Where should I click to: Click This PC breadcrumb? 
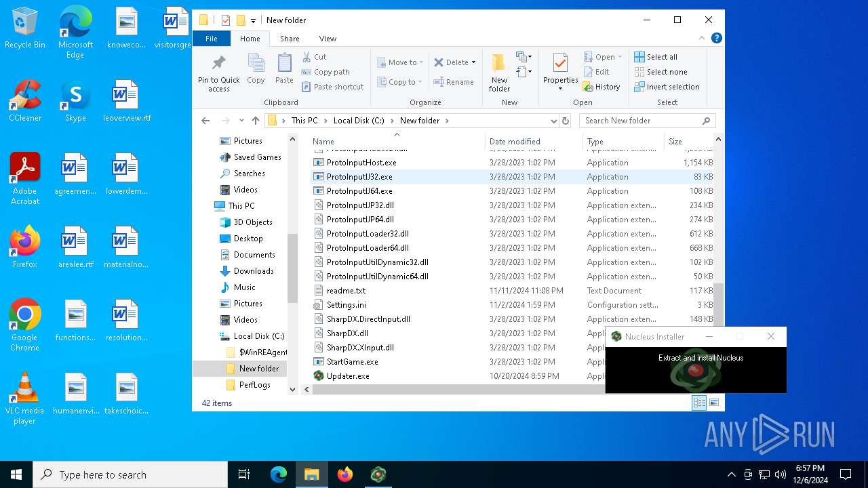pyautogui.click(x=304, y=121)
